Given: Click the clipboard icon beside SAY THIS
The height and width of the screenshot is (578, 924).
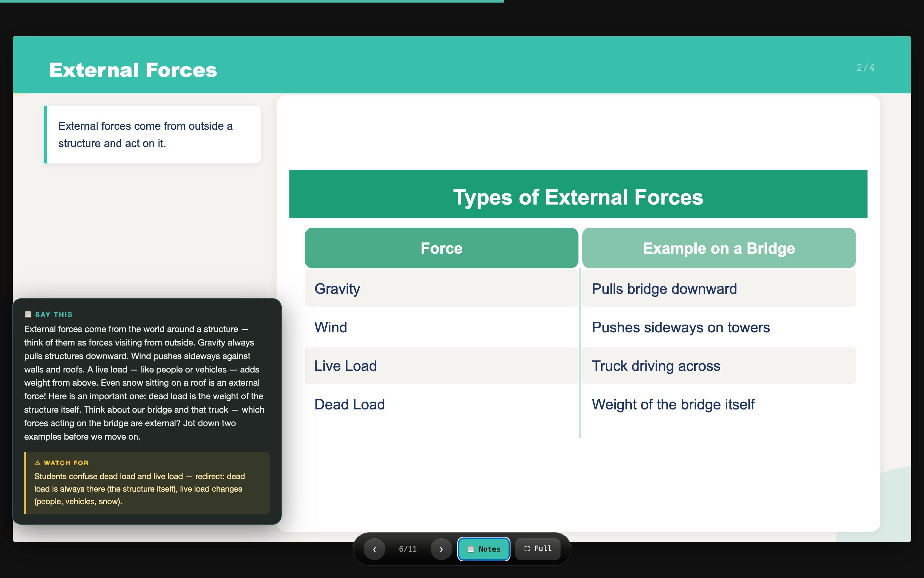Looking at the screenshot, I should point(28,314).
